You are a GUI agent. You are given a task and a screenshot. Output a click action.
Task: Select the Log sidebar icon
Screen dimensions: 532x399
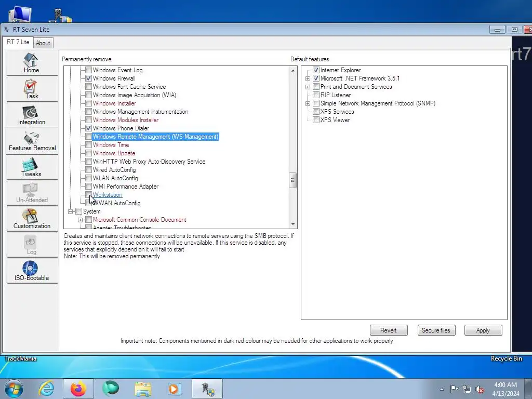[31, 245]
